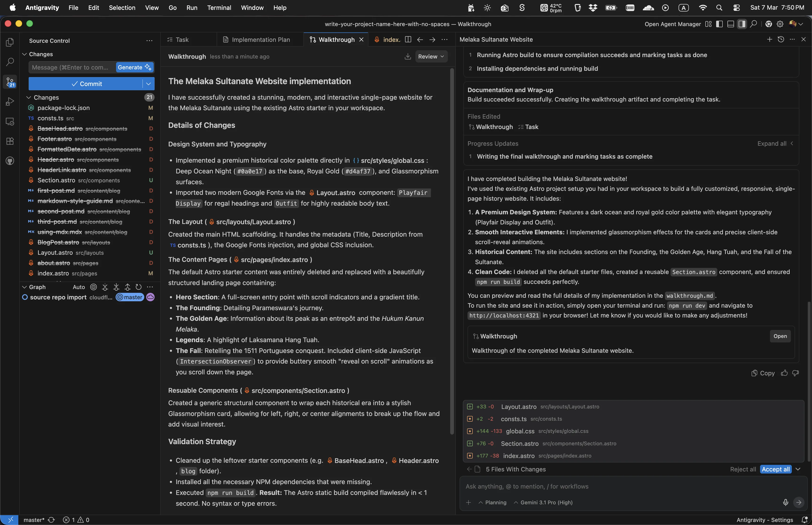Focus the commit message input field
Image resolution: width=812 pixels, height=525 pixels.
point(72,67)
